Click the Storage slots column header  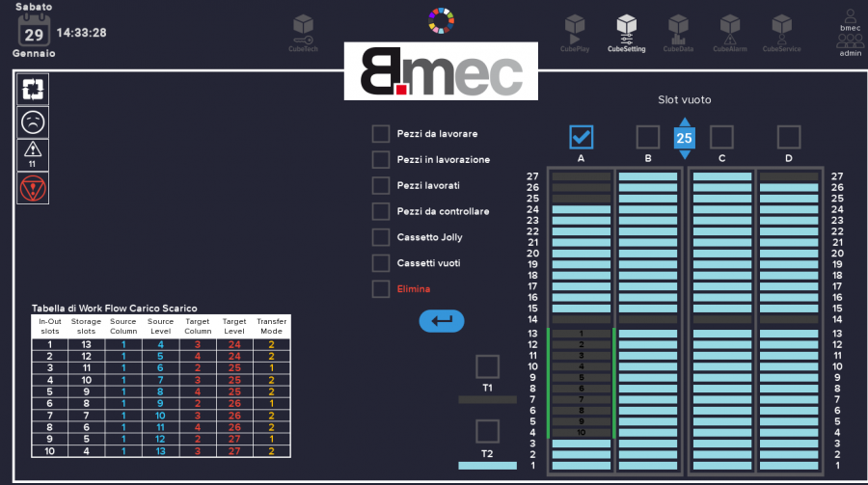[87, 326]
